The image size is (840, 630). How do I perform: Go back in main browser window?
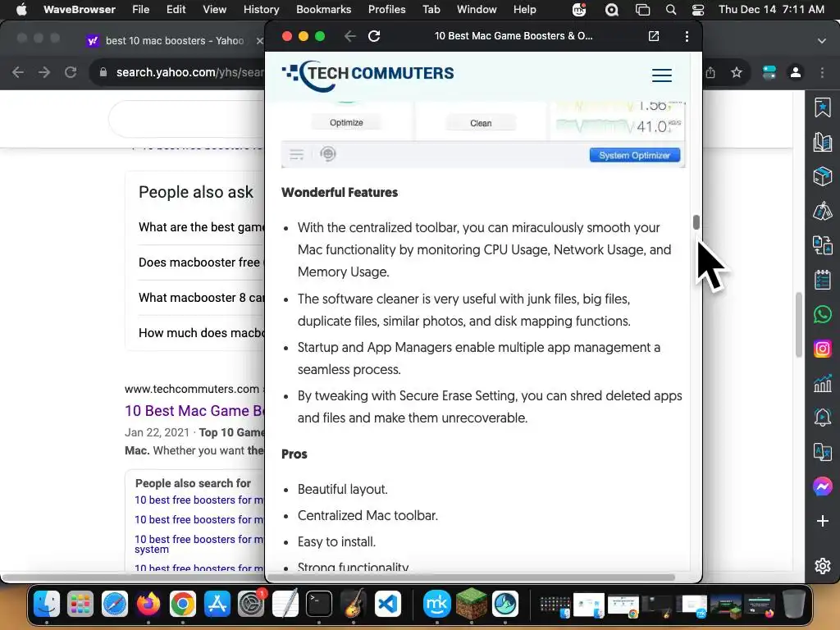click(18, 72)
